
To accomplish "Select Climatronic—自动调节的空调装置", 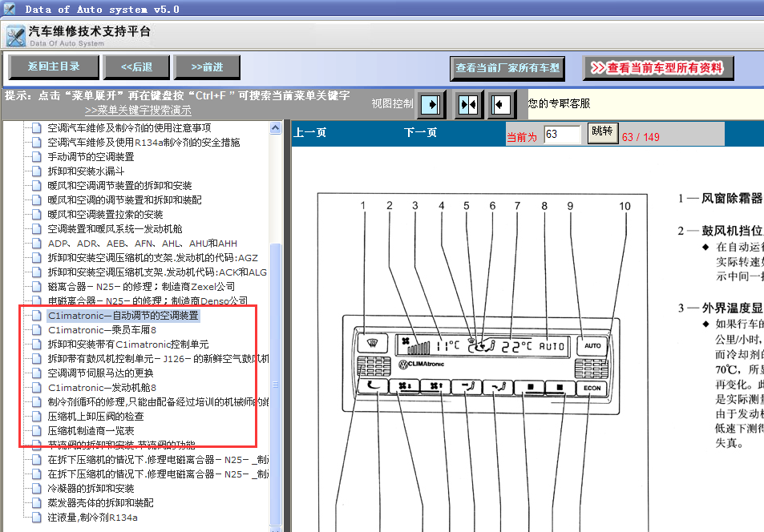I will pos(123,315).
